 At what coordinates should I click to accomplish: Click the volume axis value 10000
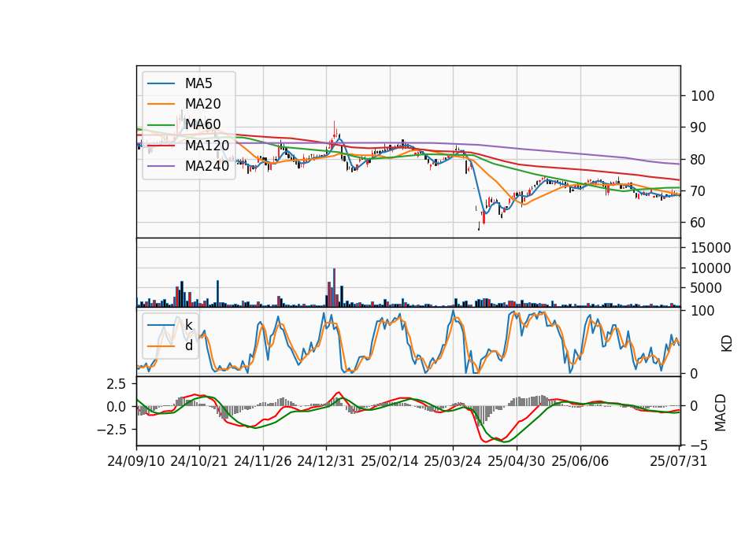click(710, 268)
